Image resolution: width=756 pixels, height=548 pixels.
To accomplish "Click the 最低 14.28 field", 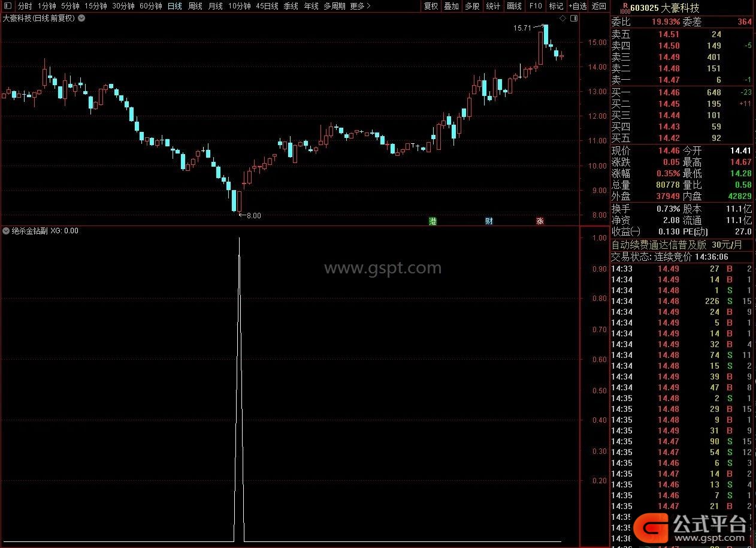I will [x=717, y=173].
